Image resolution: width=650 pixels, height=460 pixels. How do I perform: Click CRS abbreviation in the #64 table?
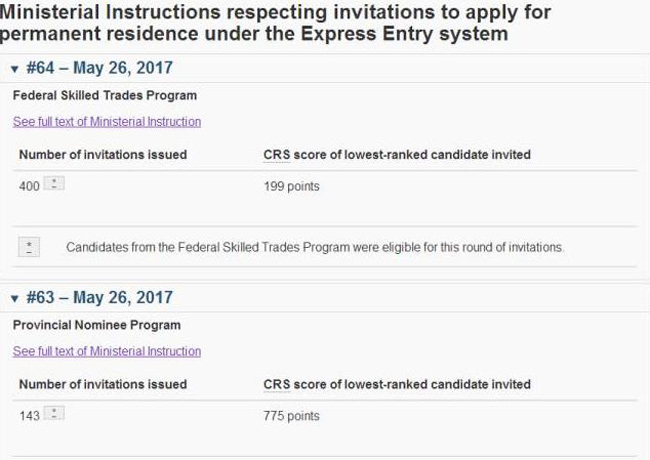coord(276,155)
